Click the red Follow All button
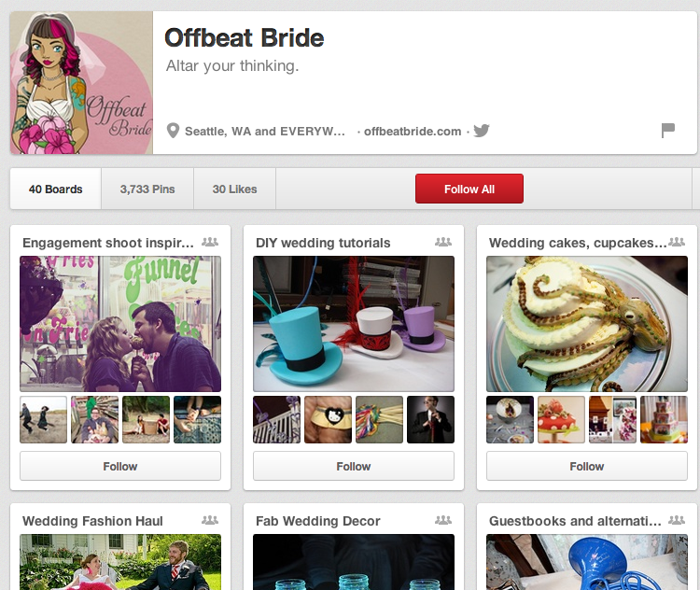The image size is (700, 590). coord(469,189)
